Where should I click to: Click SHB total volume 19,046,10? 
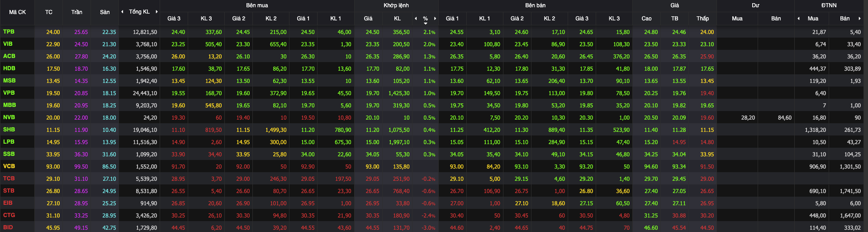[145, 130]
